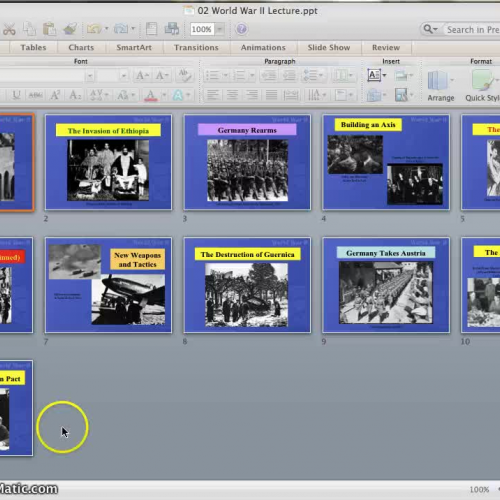
Task: Expand the Font Color dropdown arrow
Action: coord(164,95)
